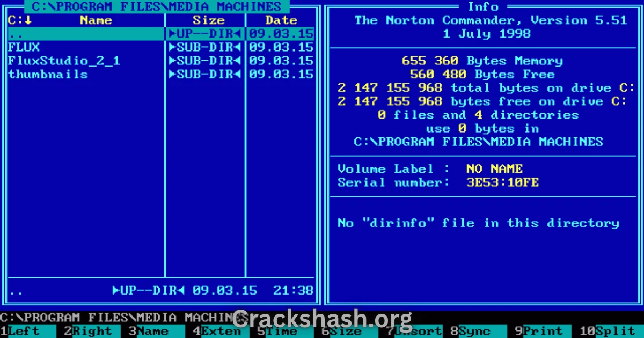Click the Name column header
The height and width of the screenshot is (338, 644).
(96, 20)
